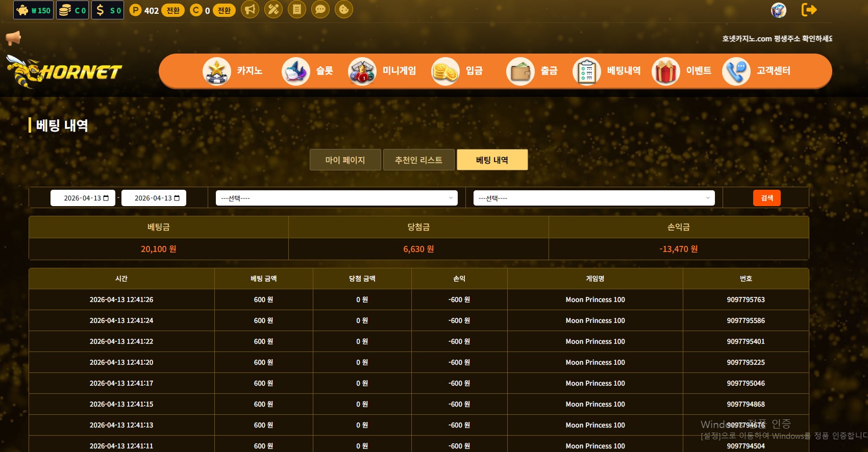Click the piggy bank balance box
This screenshot has width=868, height=452.
pyautogui.click(x=34, y=10)
